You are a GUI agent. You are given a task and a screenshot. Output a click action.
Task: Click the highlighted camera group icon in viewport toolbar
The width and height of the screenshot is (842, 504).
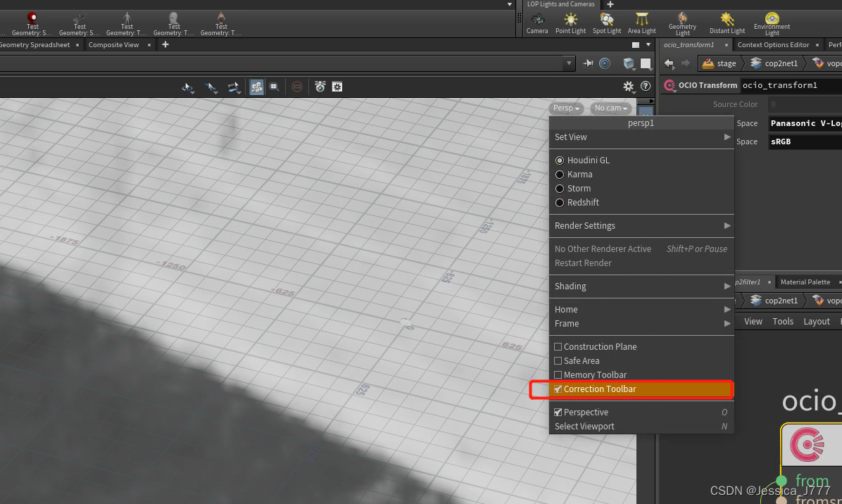click(257, 87)
